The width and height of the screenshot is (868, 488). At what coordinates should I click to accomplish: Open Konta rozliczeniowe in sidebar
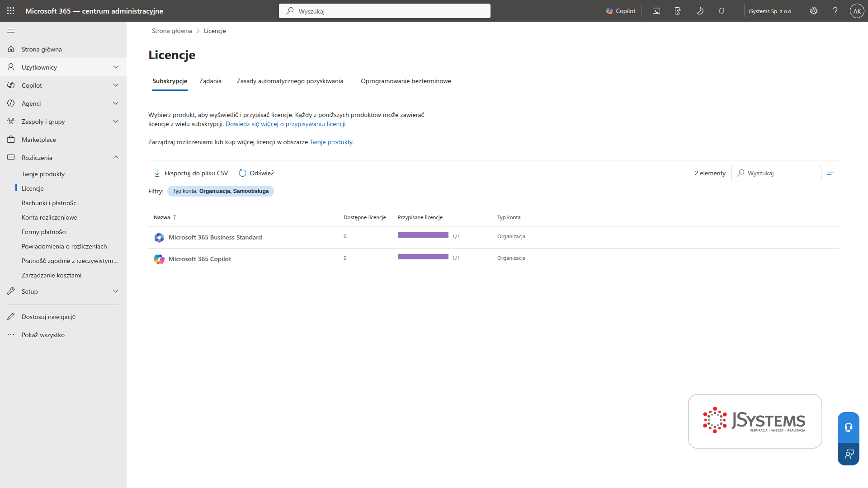49,217
